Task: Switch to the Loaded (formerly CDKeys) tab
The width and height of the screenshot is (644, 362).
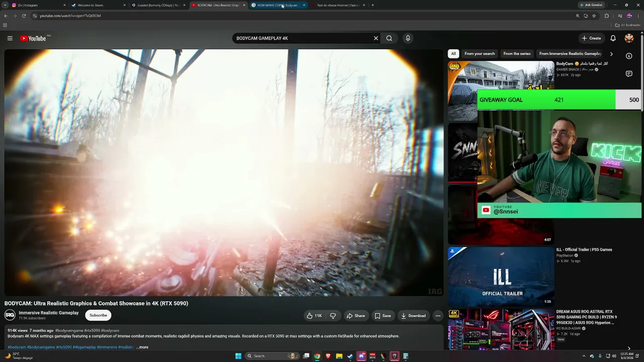Action: click(x=158, y=5)
